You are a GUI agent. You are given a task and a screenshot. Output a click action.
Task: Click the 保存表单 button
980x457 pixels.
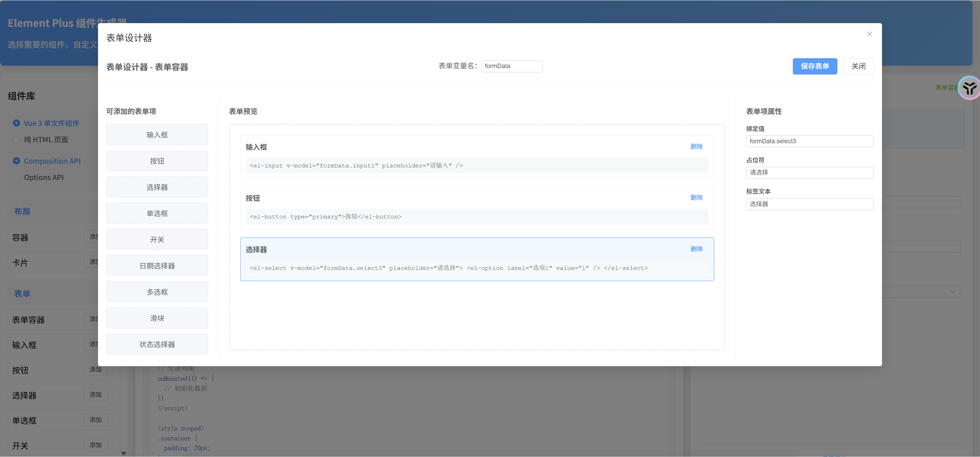coord(815,66)
